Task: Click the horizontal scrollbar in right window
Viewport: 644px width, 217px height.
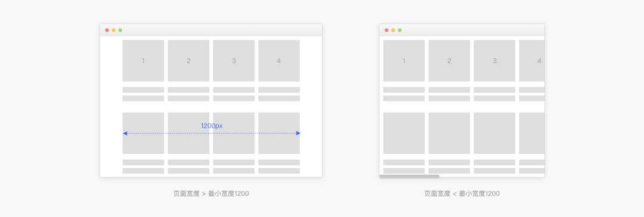Action: [x=410, y=176]
